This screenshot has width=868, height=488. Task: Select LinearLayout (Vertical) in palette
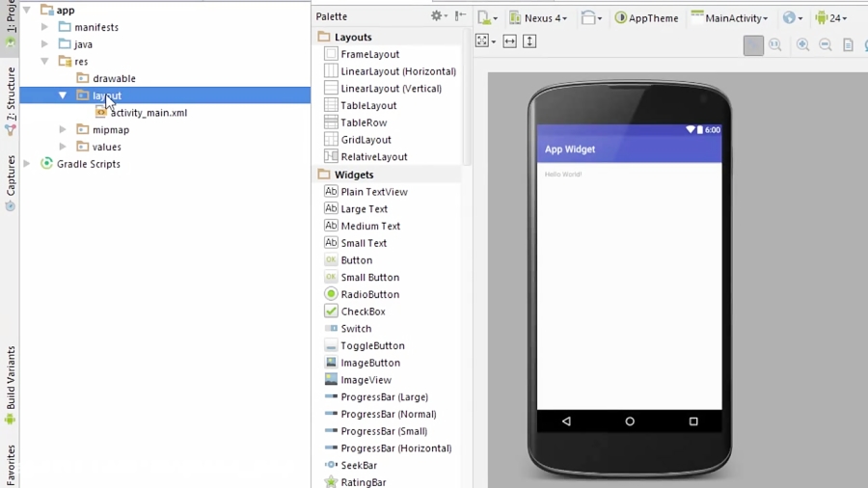click(x=390, y=88)
